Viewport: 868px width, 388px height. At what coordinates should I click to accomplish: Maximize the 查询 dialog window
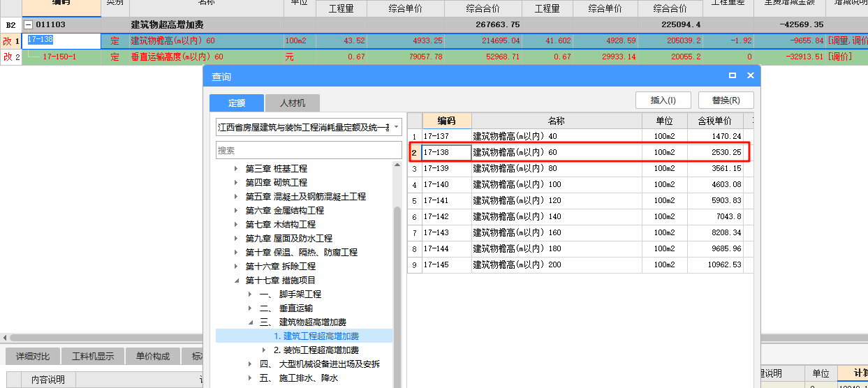coord(733,75)
